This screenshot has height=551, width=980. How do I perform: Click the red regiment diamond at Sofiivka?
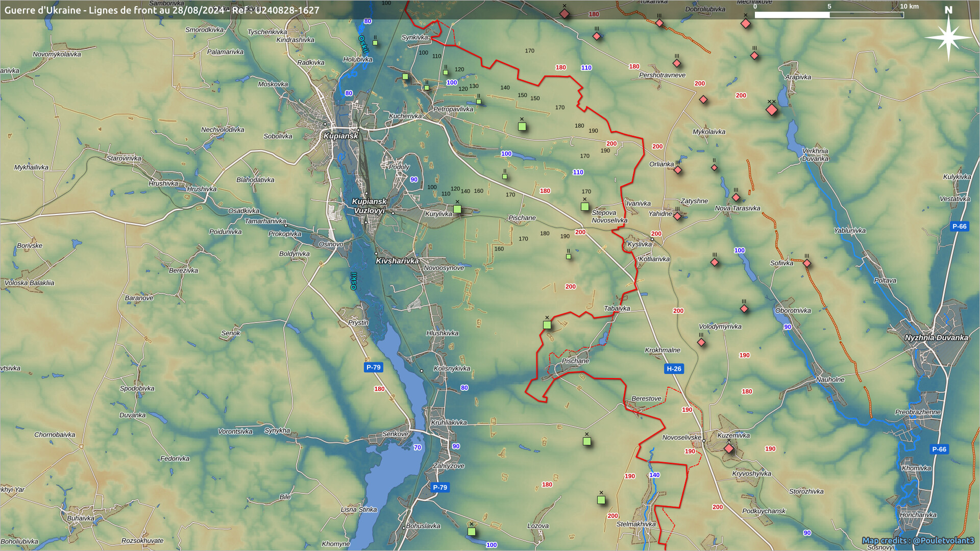(807, 263)
